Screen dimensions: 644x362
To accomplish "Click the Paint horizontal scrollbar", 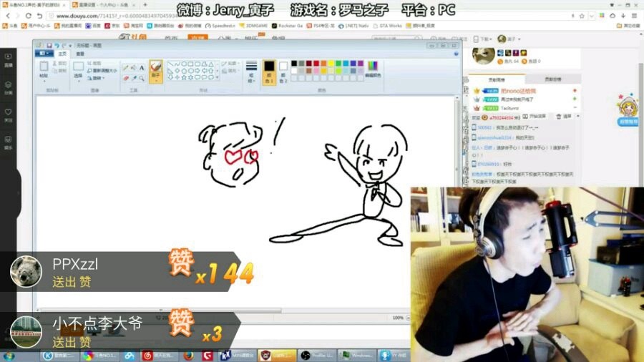I will (160, 310).
